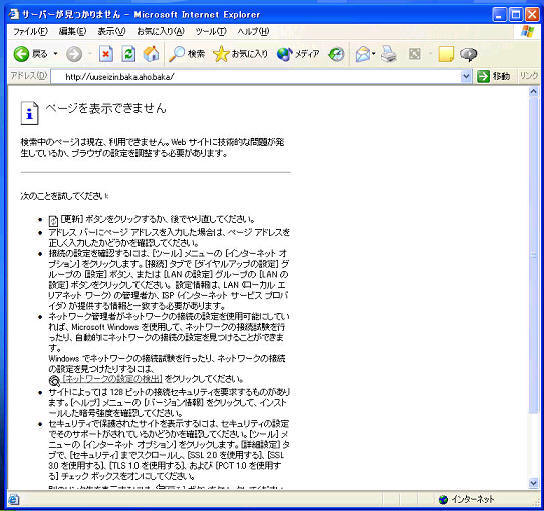Expand the Mail button dropdown arrow
The image size is (544, 511).
[x=374, y=54]
